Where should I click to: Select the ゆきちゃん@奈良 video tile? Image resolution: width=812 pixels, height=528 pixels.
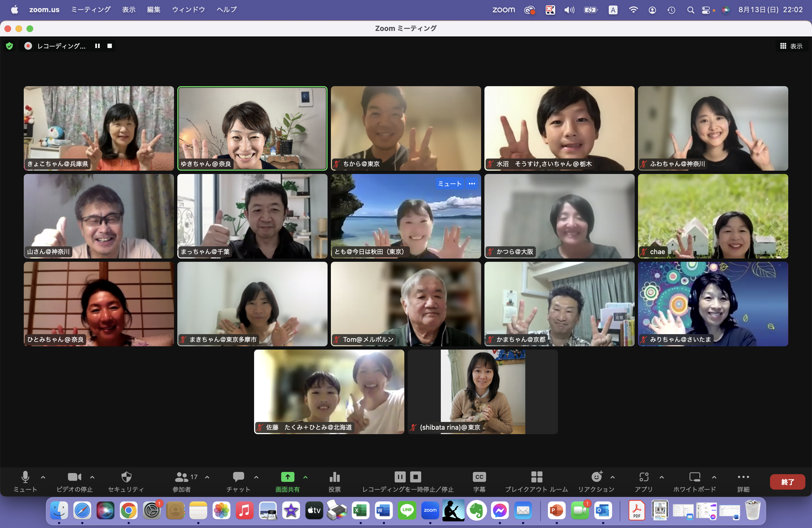click(252, 128)
